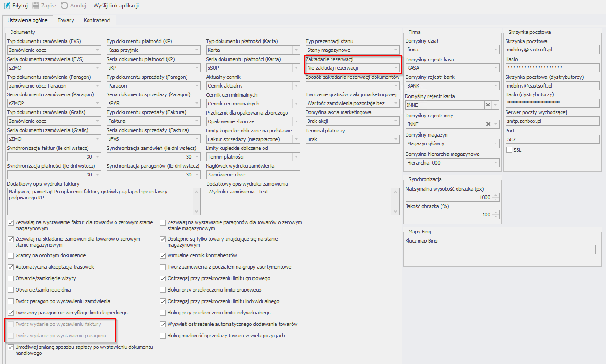Click Wyślij link aplikacji button
This screenshot has width=606, height=364.
(116, 6)
